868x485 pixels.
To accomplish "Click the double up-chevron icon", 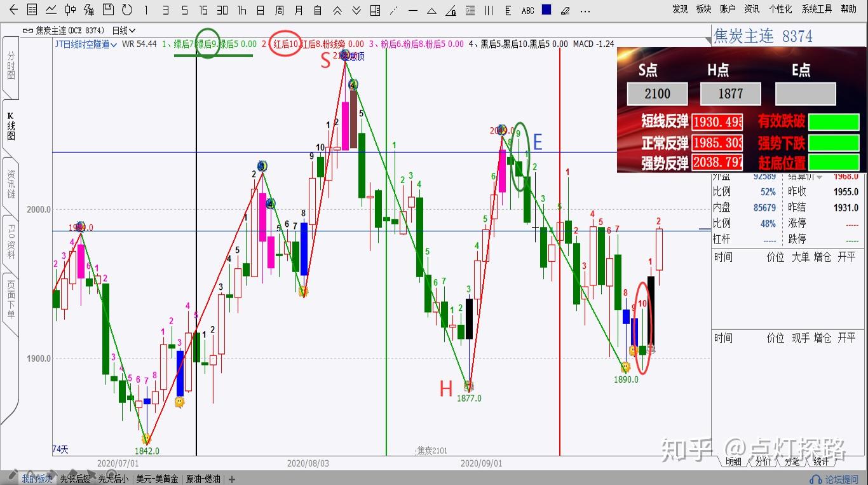I will [x=337, y=10].
